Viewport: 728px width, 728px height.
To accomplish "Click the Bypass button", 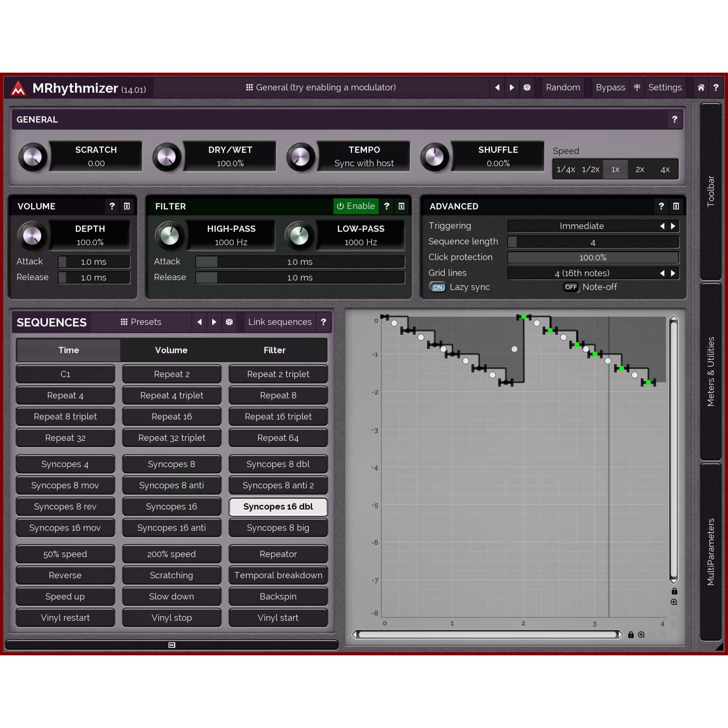I will [610, 87].
